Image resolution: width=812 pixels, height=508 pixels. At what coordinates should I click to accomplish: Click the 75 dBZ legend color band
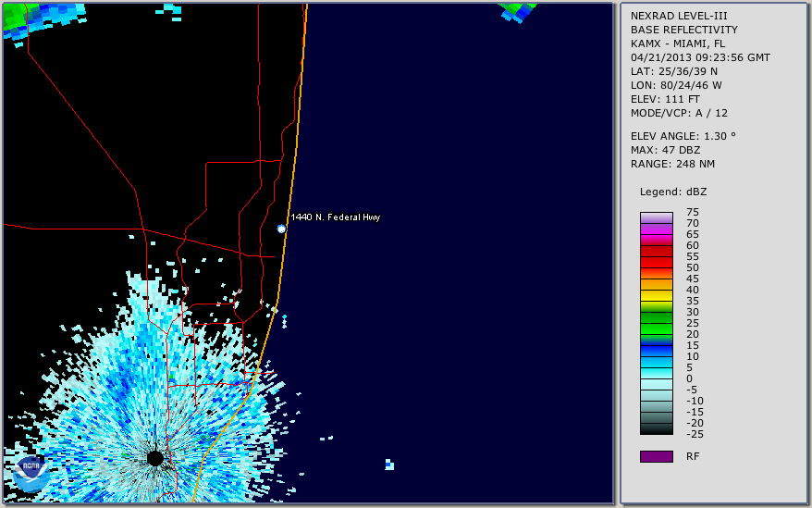(x=656, y=217)
